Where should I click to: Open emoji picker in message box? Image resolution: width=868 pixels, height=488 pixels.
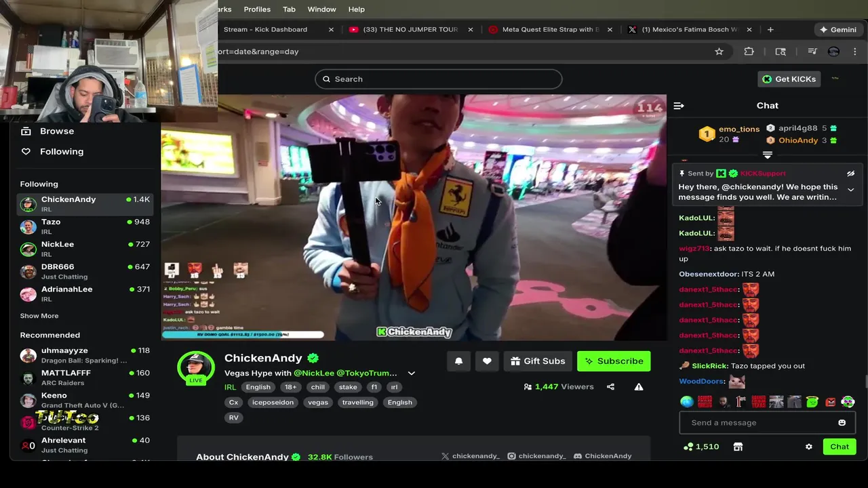[x=842, y=422]
